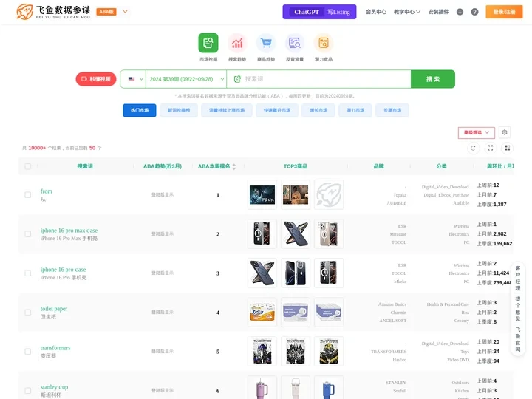The width and height of the screenshot is (532, 399).
Task: Click first thumbnail in 'toilet paper' row
Action: point(262,312)
